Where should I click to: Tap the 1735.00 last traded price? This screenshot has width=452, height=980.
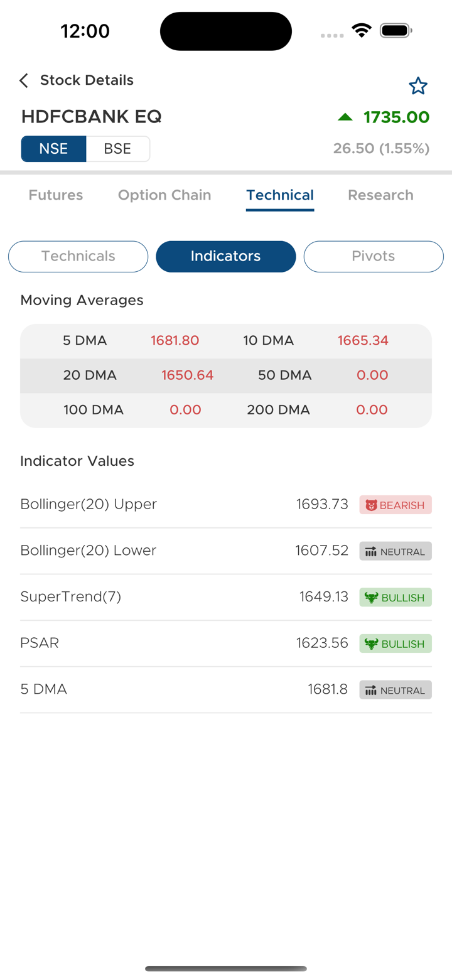(x=396, y=117)
